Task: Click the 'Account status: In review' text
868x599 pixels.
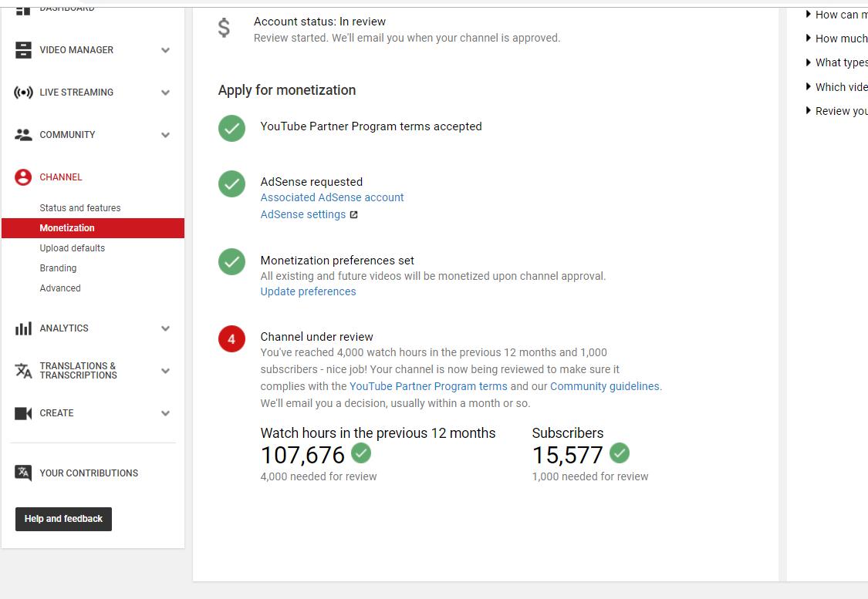Action: [319, 22]
